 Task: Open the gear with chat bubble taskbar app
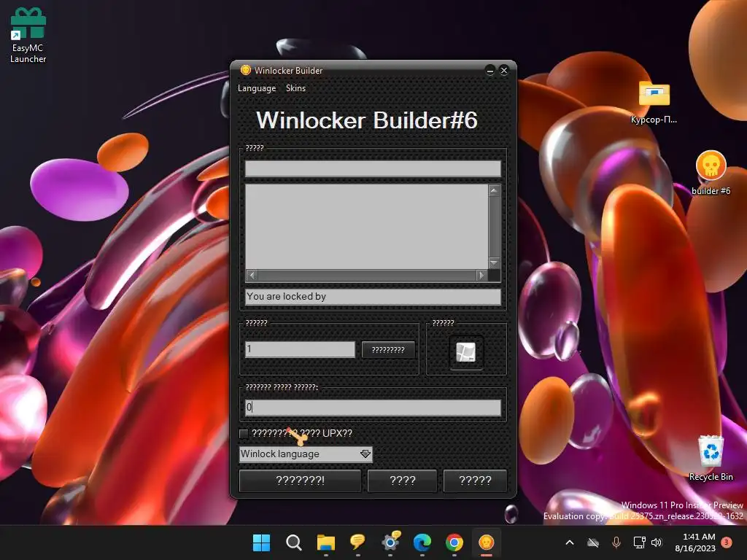point(390,542)
